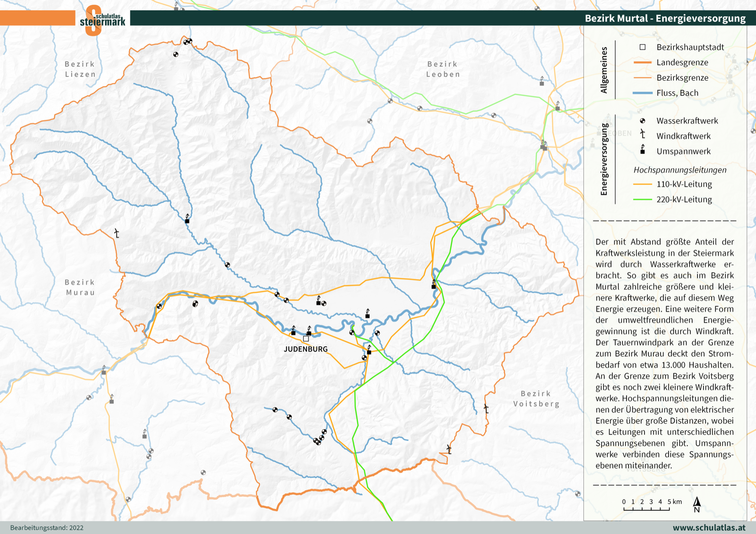This screenshot has width=756, height=534.
Task: Click the 'Umspannwerk' legend label
Action: point(683,151)
